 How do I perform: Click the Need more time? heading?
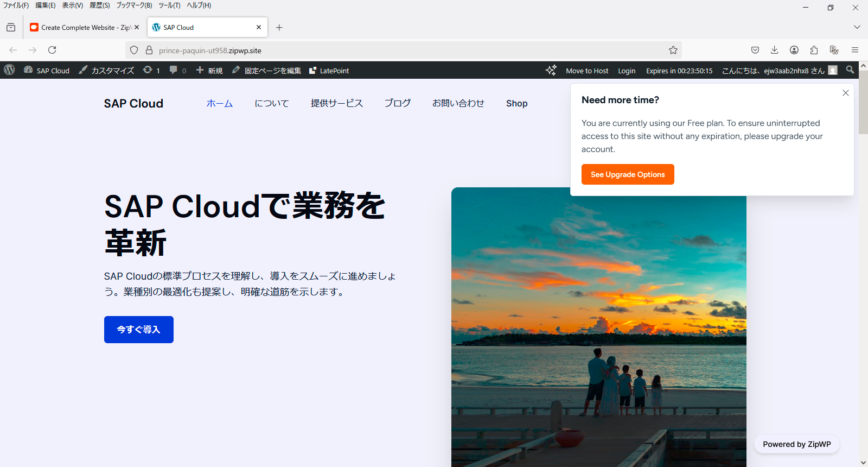(620, 100)
